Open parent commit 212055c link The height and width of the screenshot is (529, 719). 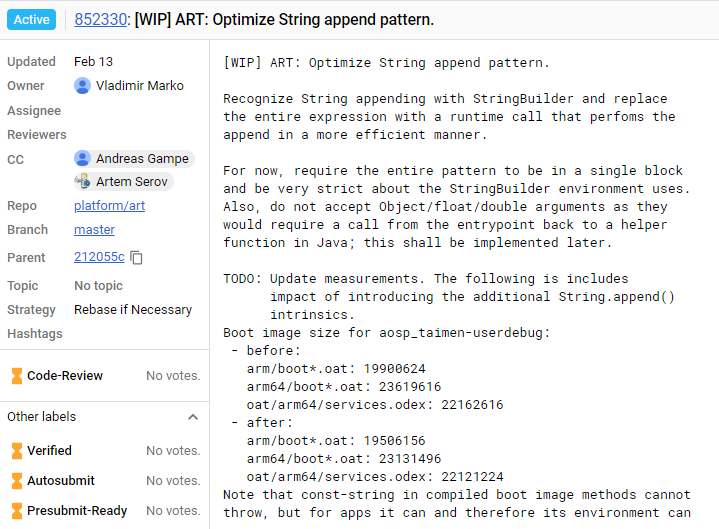pos(99,257)
